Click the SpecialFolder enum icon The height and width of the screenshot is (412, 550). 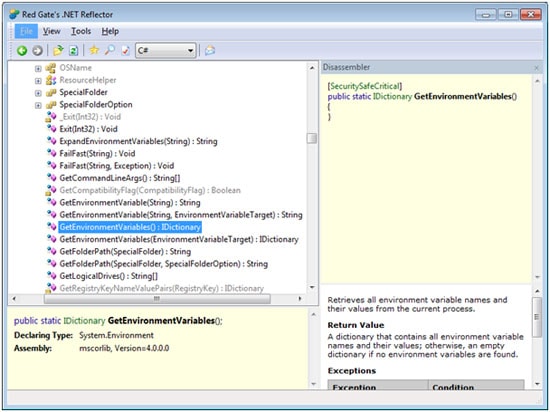click(51, 92)
